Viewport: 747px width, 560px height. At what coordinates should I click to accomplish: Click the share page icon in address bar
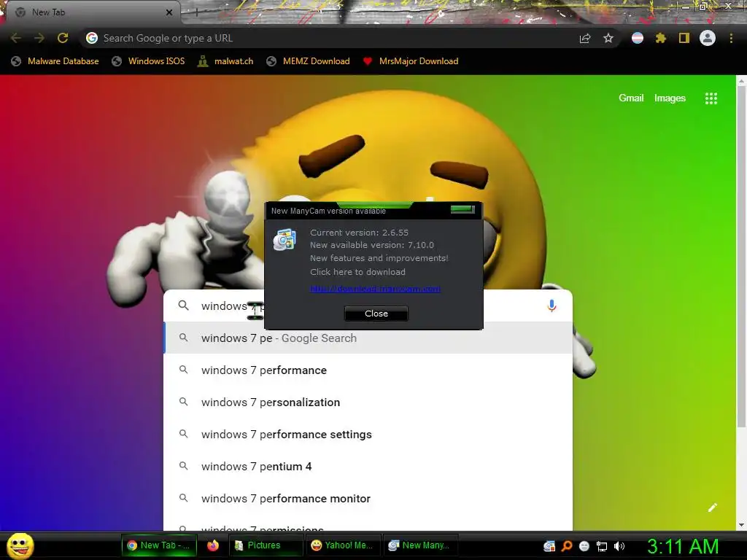pyautogui.click(x=585, y=38)
